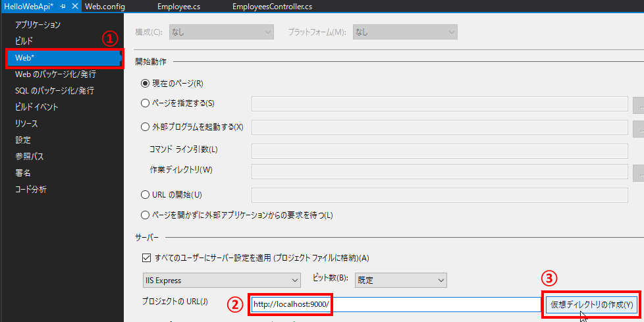Open the 構成(C) dropdown
644x322 pixels.
tap(221, 32)
